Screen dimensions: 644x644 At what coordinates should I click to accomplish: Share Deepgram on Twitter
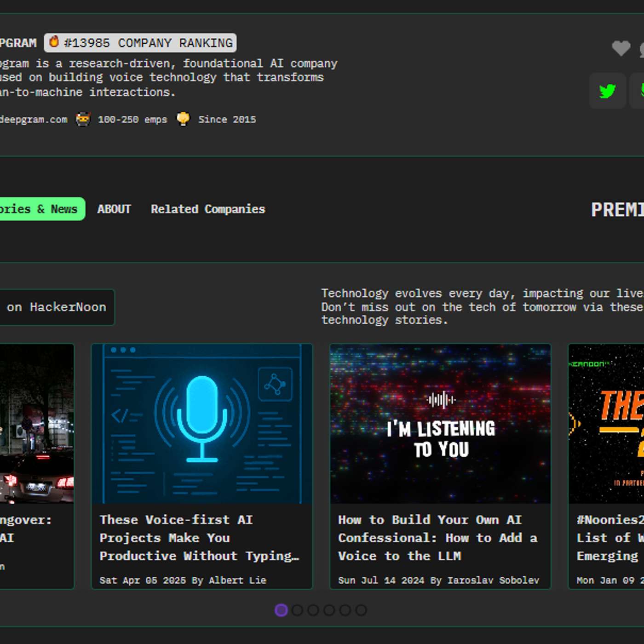[607, 91]
